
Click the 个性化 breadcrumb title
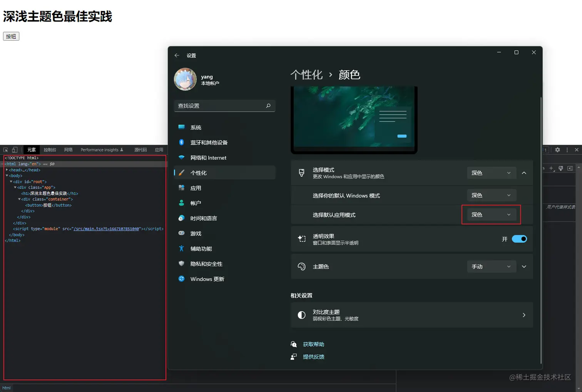306,75
